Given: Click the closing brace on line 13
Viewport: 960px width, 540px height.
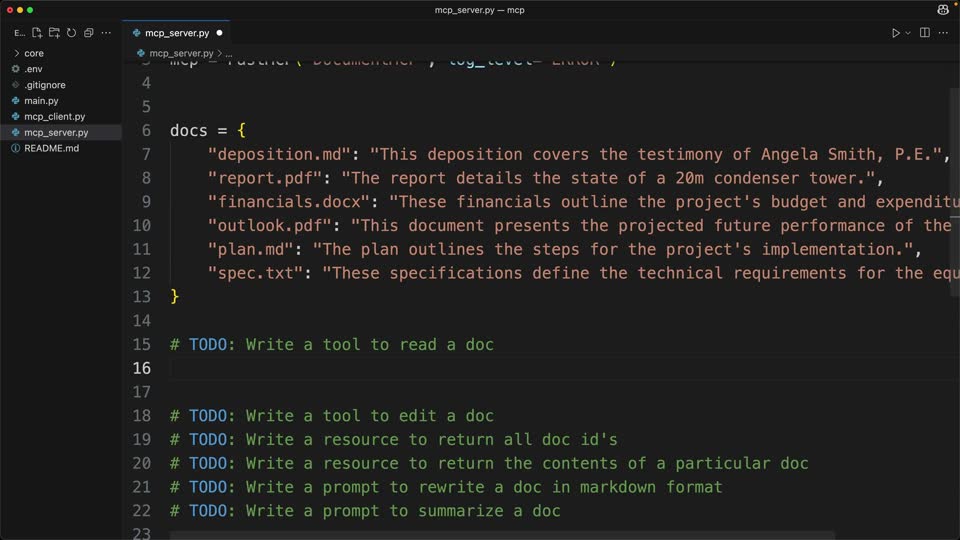Looking at the screenshot, I should coord(174,297).
